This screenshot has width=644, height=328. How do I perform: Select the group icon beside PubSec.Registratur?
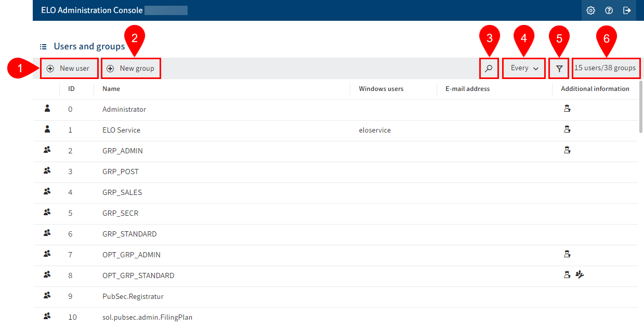click(47, 296)
